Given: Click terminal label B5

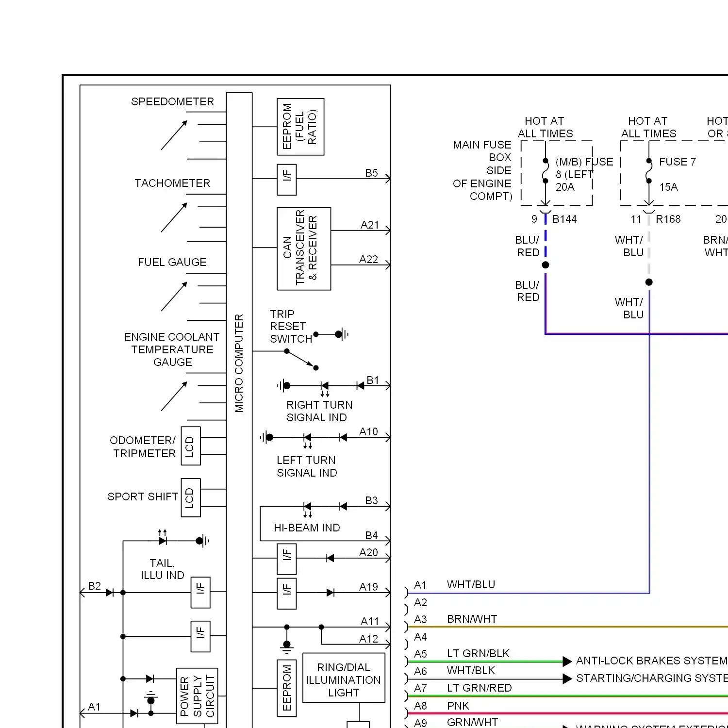Looking at the screenshot, I should [371, 173].
